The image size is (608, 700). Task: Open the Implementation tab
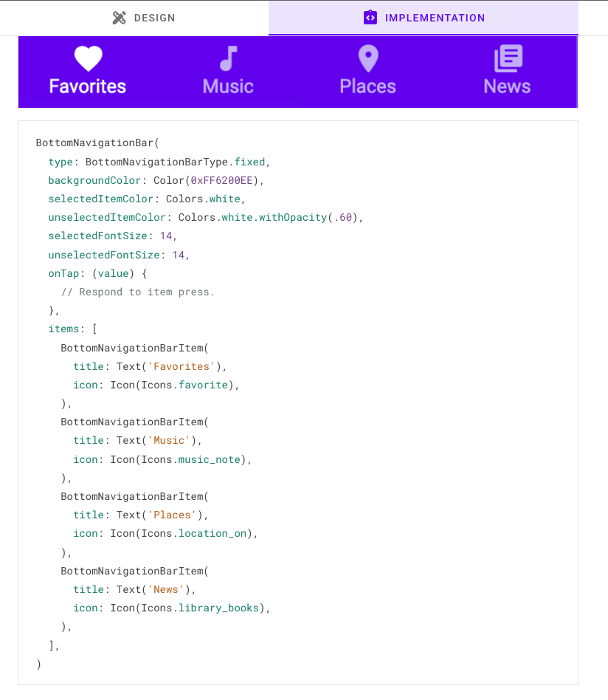424,18
